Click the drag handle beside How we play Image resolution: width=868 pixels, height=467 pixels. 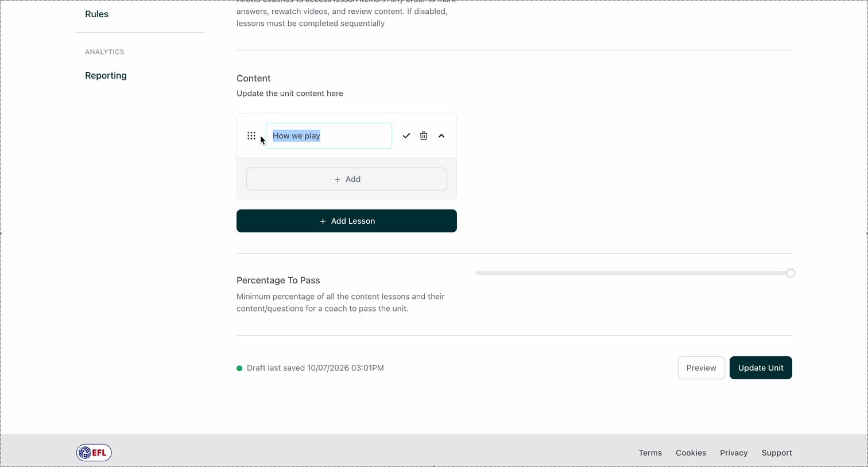(251, 136)
